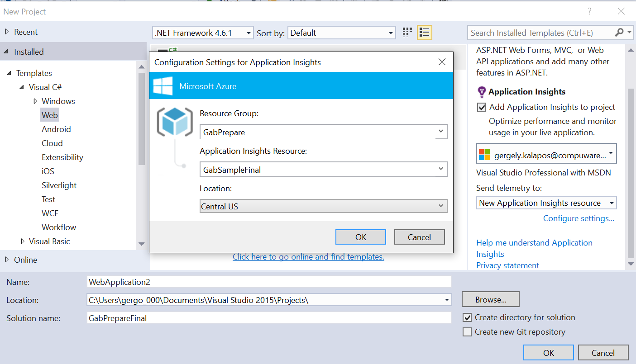Open the Resource Group dropdown
Screen dimensions: 636x364
(441, 132)
